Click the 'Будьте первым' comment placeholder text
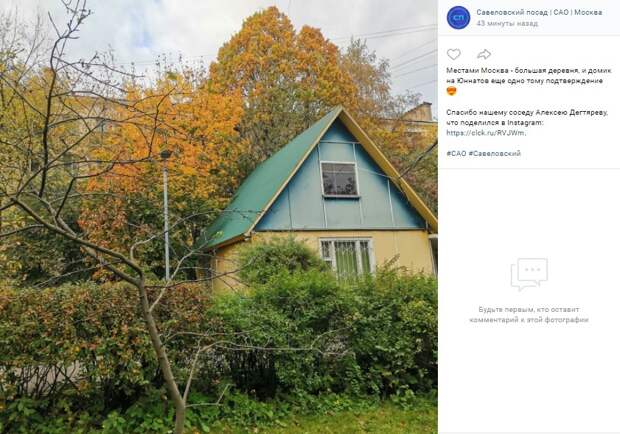Screen dimensions: 620x434 (529, 315)
